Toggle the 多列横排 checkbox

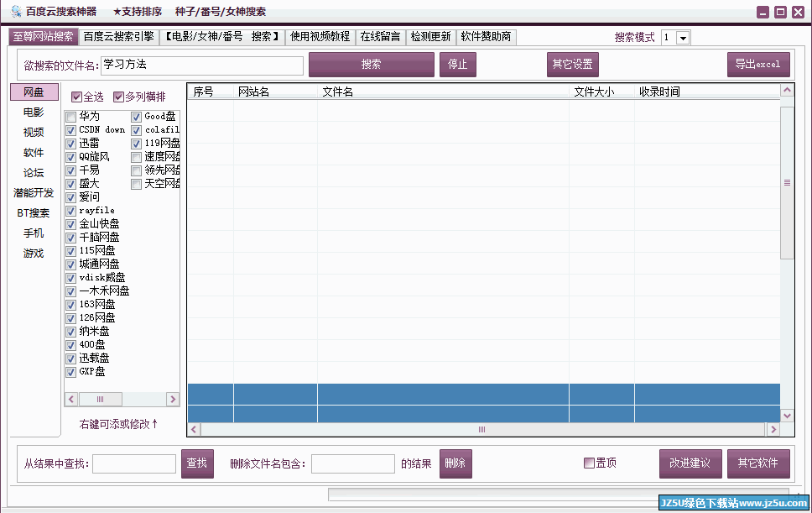[x=118, y=97]
